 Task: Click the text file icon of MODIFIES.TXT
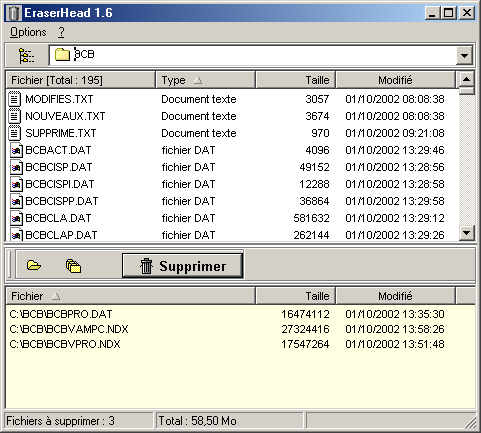14,99
